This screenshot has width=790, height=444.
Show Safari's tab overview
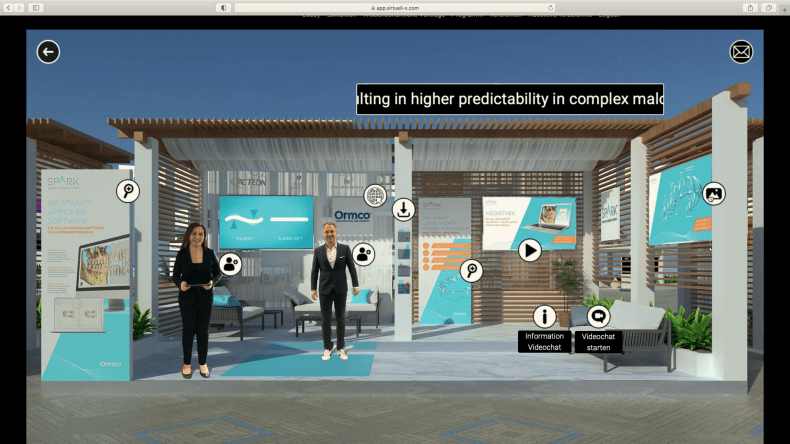point(769,8)
